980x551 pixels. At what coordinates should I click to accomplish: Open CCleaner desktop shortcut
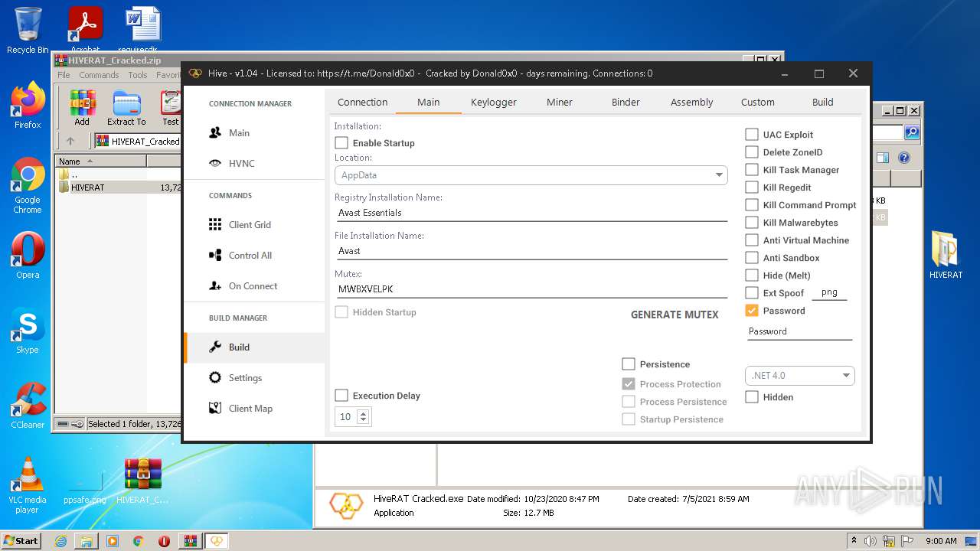click(28, 406)
